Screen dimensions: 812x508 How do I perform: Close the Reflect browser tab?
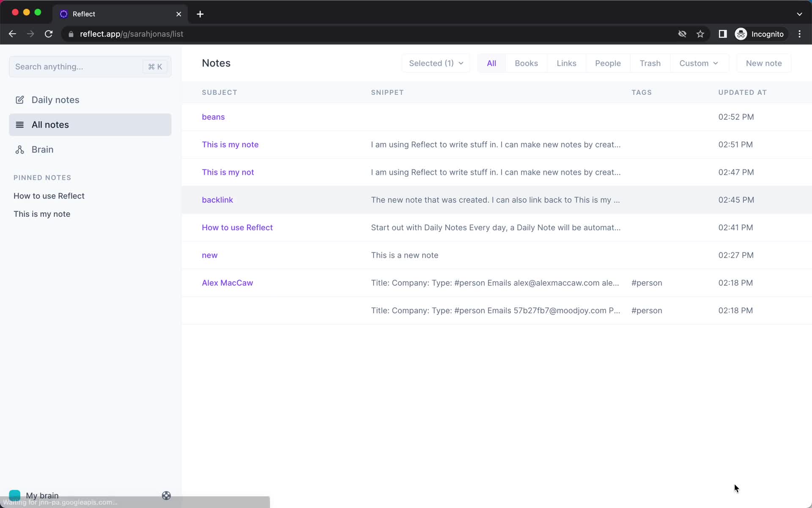coord(179,14)
